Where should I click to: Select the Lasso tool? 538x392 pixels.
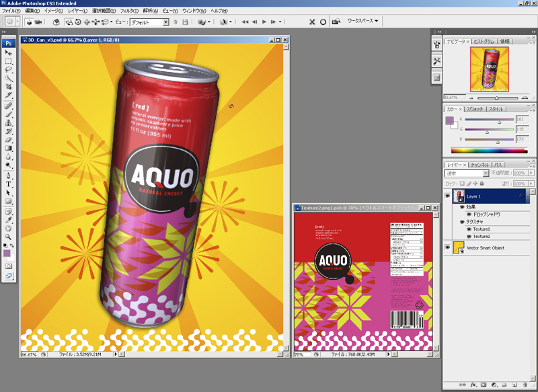click(x=9, y=69)
